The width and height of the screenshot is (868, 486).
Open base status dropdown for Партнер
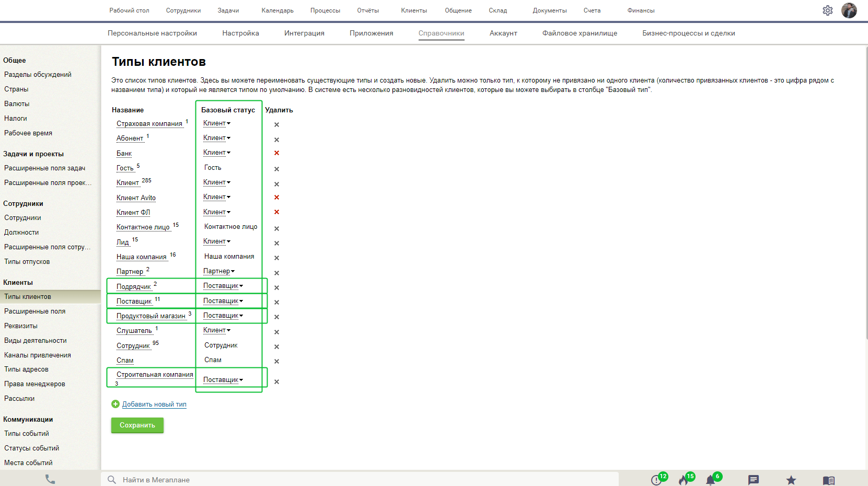click(219, 271)
